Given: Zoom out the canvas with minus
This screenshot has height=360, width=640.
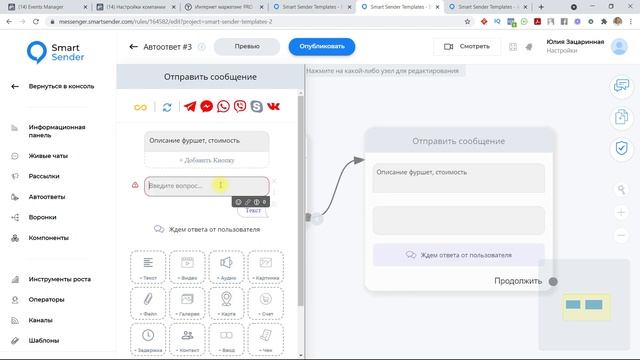Looking at the screenshot, I should pos(621,236).
